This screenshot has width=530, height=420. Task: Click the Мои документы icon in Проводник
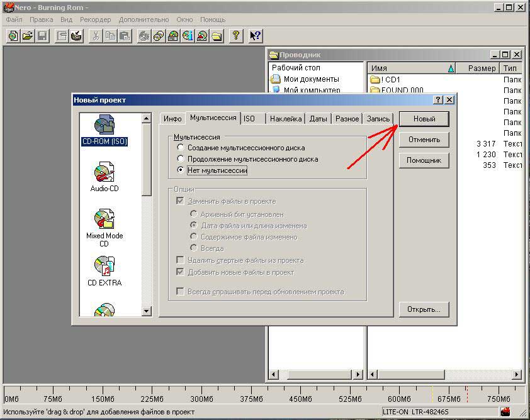[276, 79]
